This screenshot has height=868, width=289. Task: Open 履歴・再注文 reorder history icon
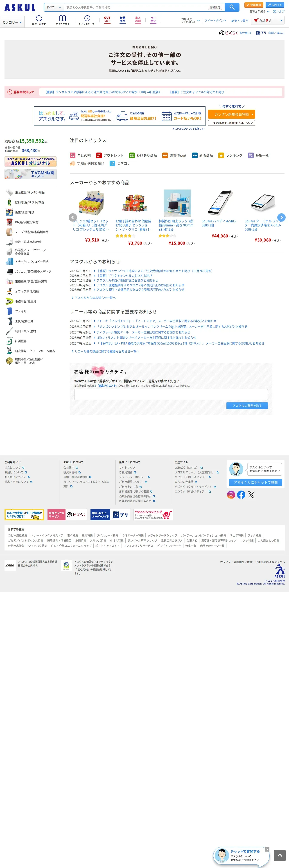point(39,20)
